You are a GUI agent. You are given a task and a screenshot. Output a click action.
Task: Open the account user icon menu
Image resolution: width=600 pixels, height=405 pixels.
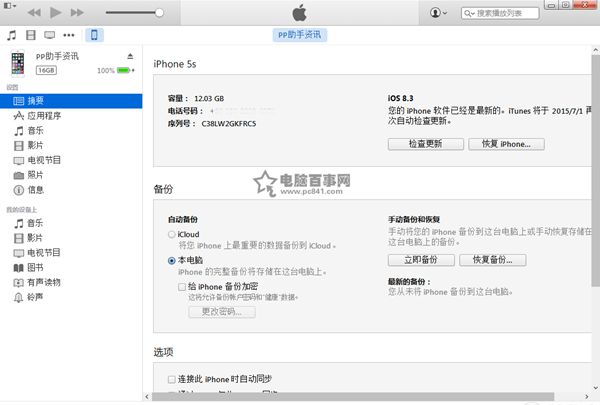click(x=439, y=12)
